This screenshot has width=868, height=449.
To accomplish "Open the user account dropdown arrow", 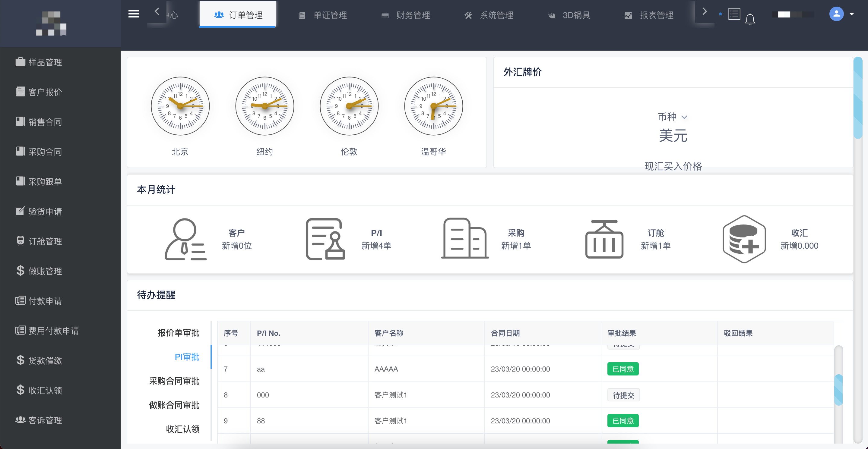I will click(x=851, y=14).
